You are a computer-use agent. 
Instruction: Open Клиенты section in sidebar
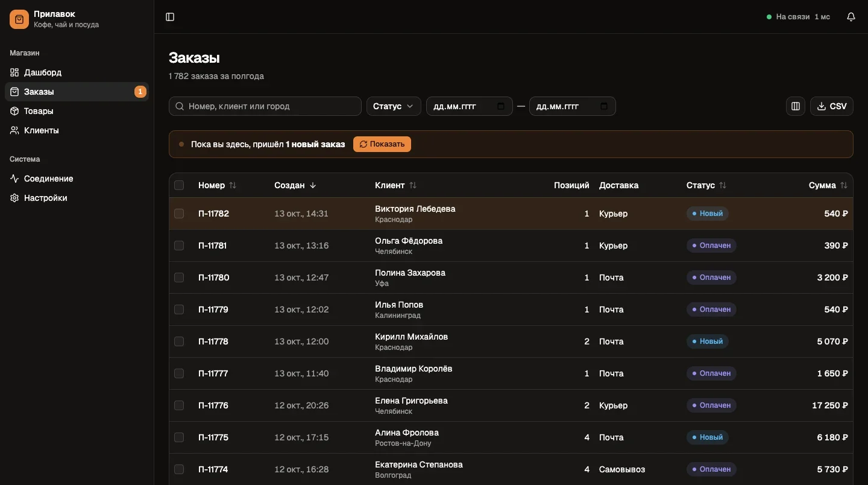click(x=77, y=130)
